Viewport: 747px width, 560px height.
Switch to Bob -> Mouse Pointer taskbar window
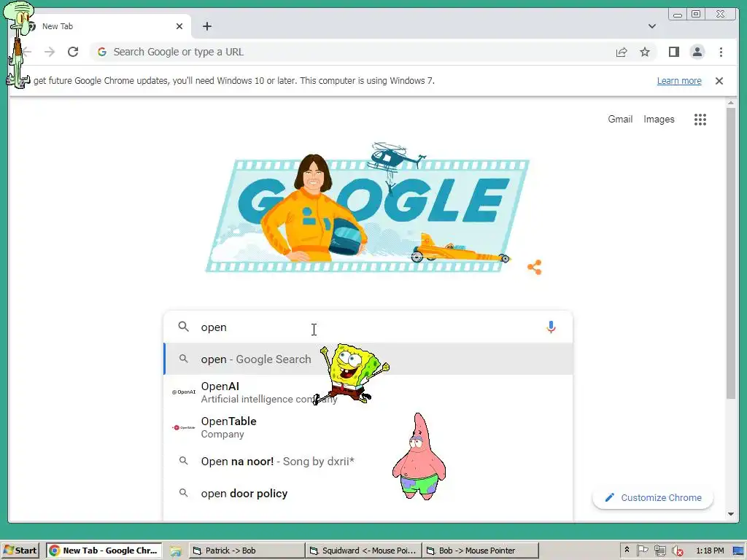pos(481,551)
